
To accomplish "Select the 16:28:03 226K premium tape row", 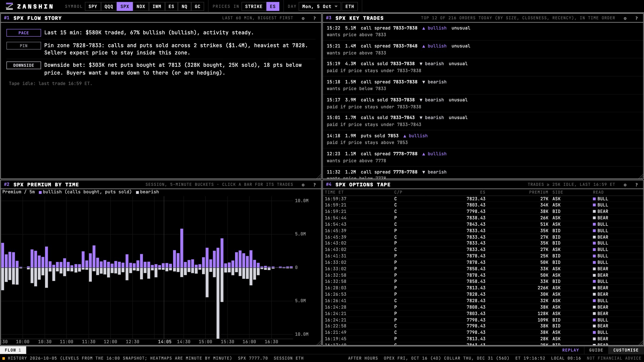I will coord(483,288).
